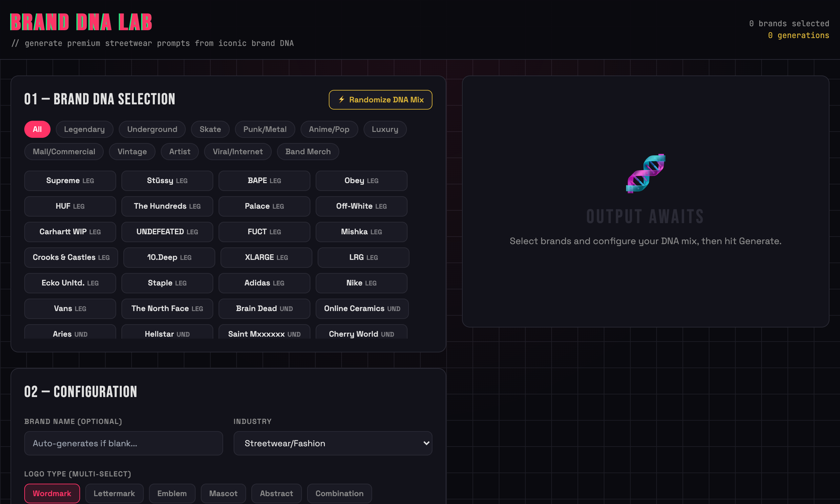
Task: Show Skate category brands
Action: (210, 129)
